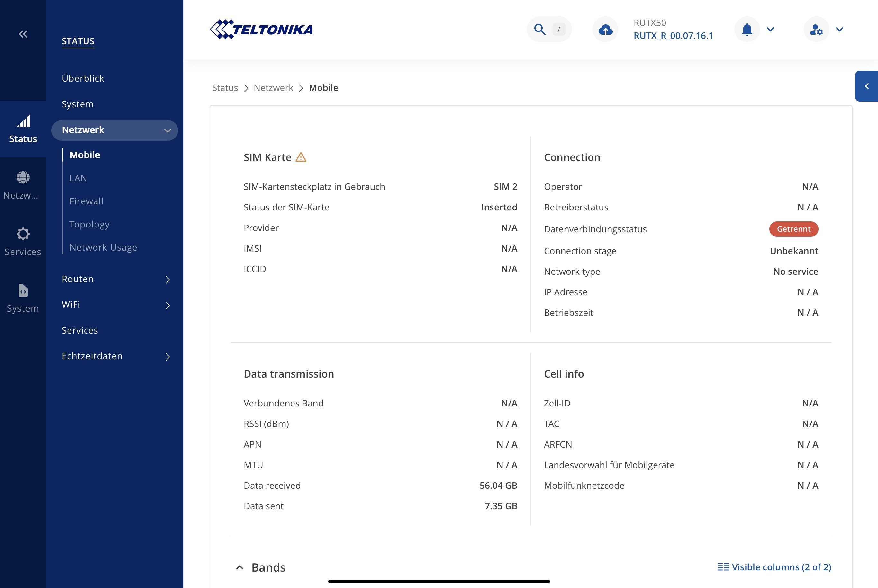Click Netzwerk in the breadcrumb
878x588 pixels.
pos(273,88)
